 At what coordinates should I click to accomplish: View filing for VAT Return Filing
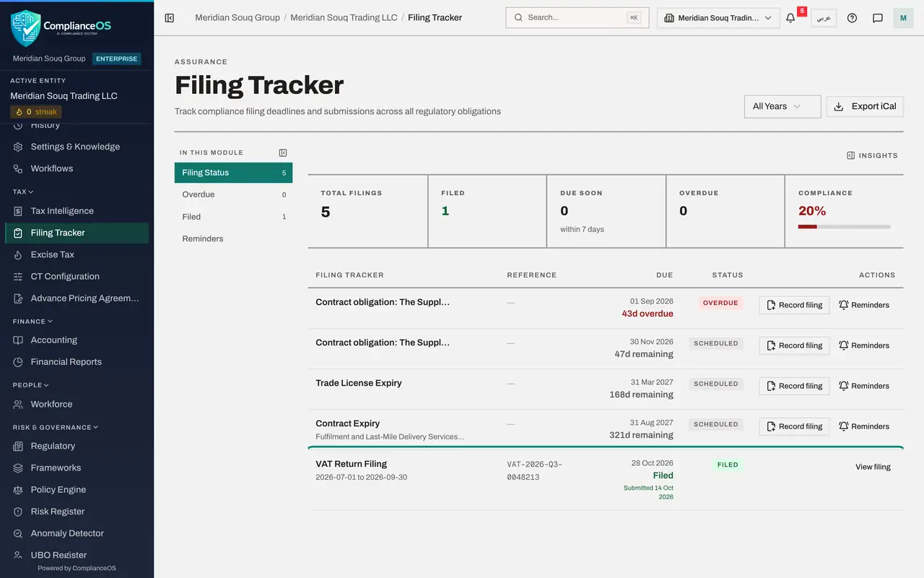pos(873,467)
